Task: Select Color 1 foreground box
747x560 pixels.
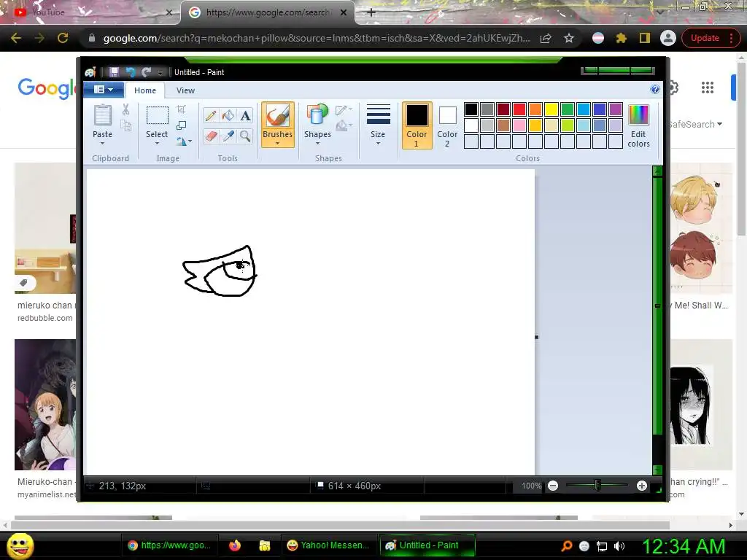Action: pos(417,125)
